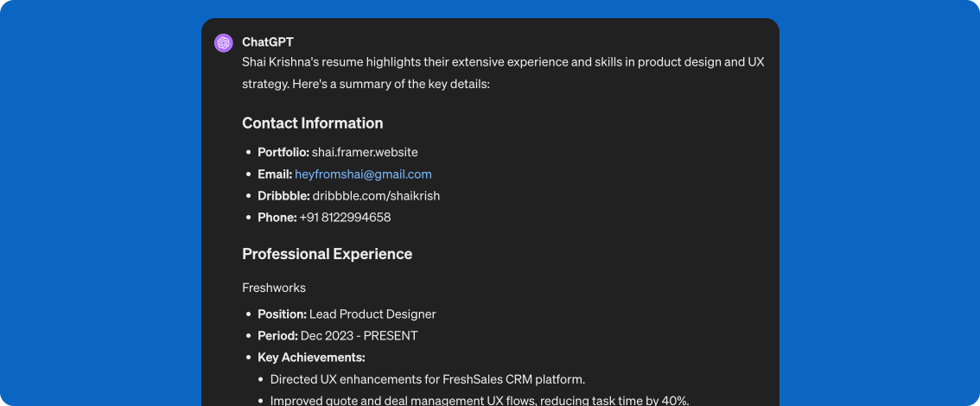Click the Position Lead Product Designer line
980x406 pixels.
347,314
